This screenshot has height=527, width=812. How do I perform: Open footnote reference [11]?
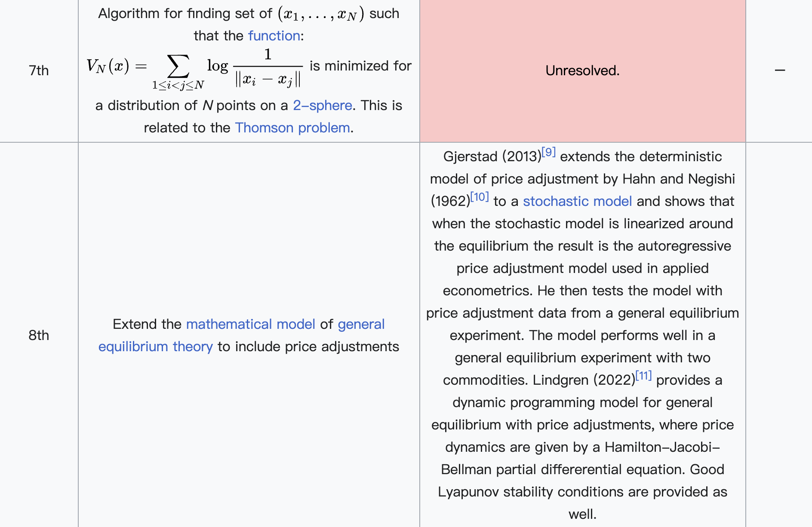click(x=643, y=376)
